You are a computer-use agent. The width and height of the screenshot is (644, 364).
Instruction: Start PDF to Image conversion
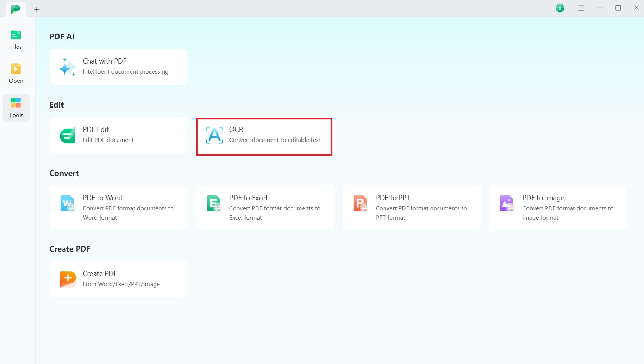tap(558, 207)
